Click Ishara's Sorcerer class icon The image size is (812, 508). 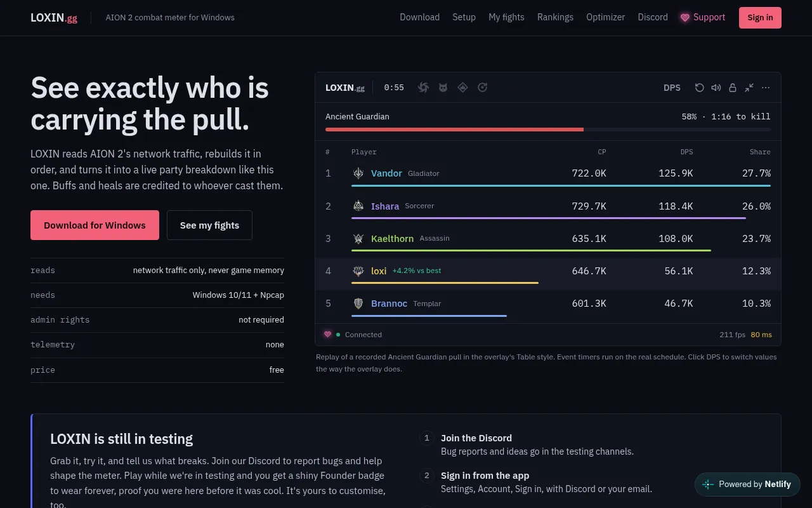(x=358, y=206)
